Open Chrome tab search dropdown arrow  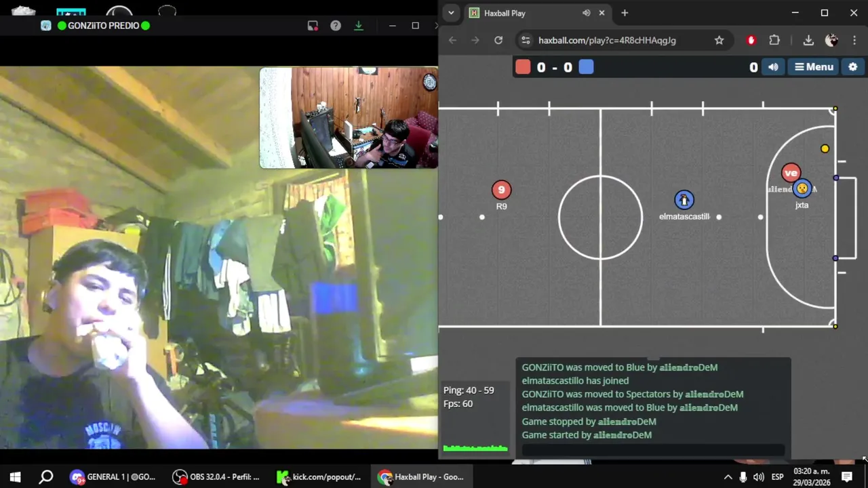[451, 13]
